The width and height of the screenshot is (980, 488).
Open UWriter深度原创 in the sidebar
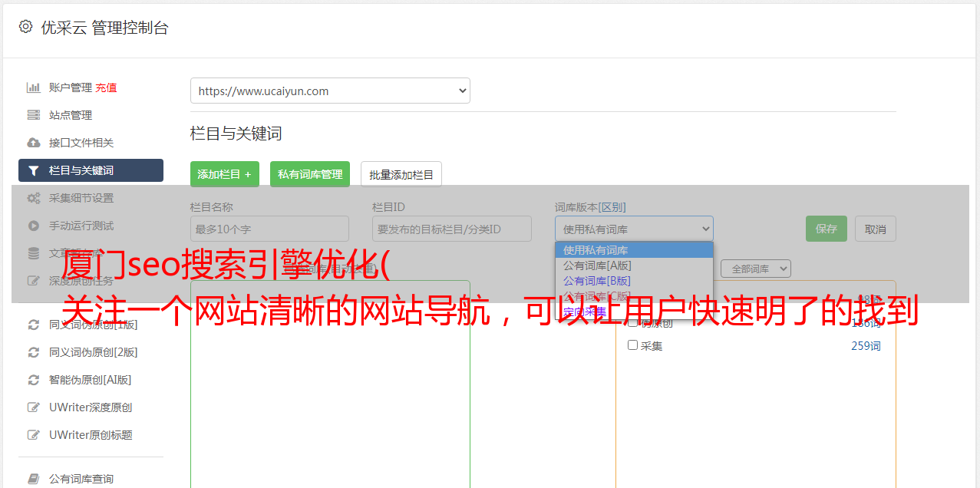91,407
